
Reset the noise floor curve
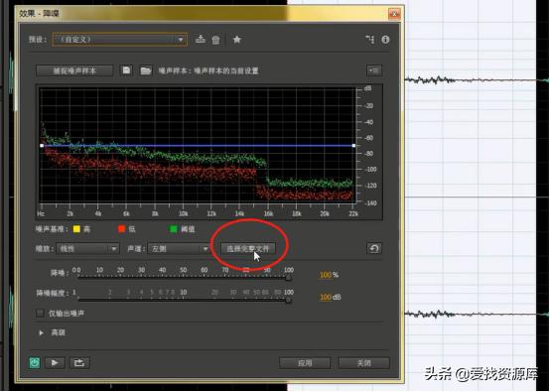click(x=374, y=248)
